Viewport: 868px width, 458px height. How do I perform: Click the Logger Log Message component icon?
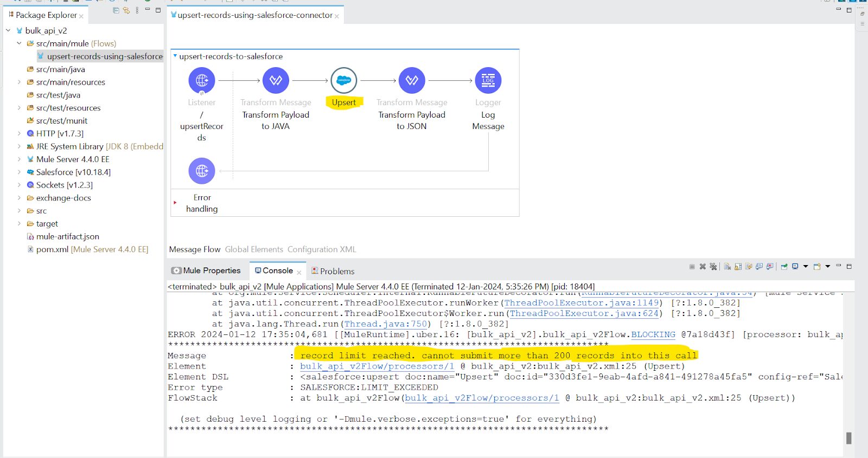point(488,80)
